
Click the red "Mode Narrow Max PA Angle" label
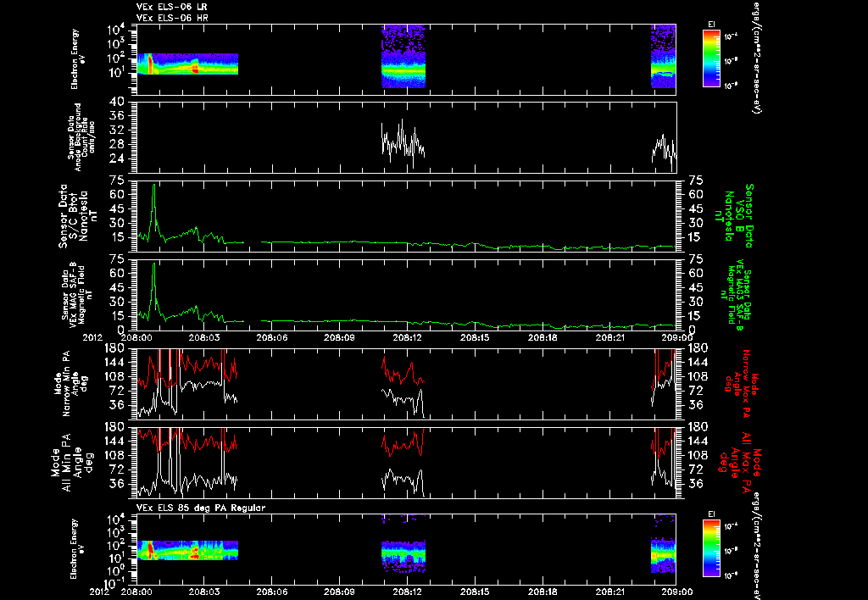pyautogui.click(x=739, y=384)
